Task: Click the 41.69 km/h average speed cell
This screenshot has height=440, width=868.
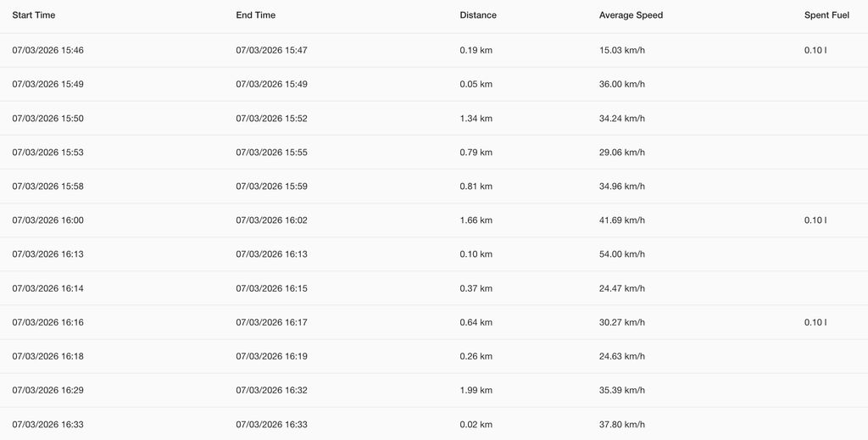Action: [621, 220]
